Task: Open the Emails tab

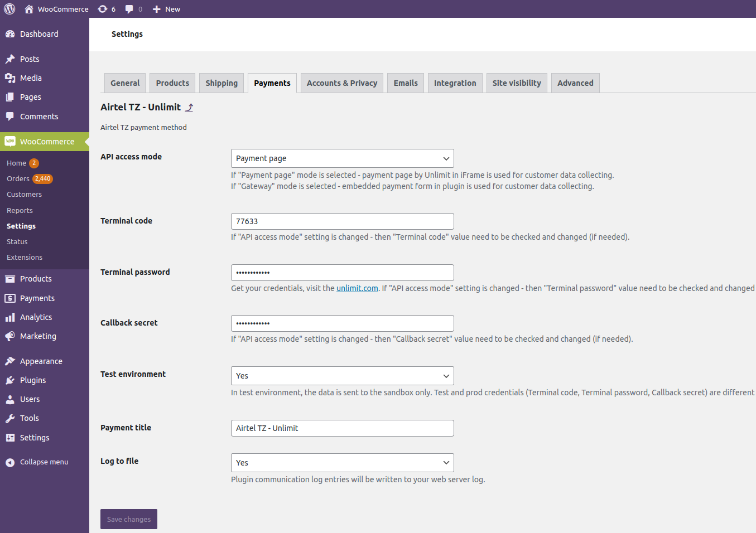Action: 406,83
